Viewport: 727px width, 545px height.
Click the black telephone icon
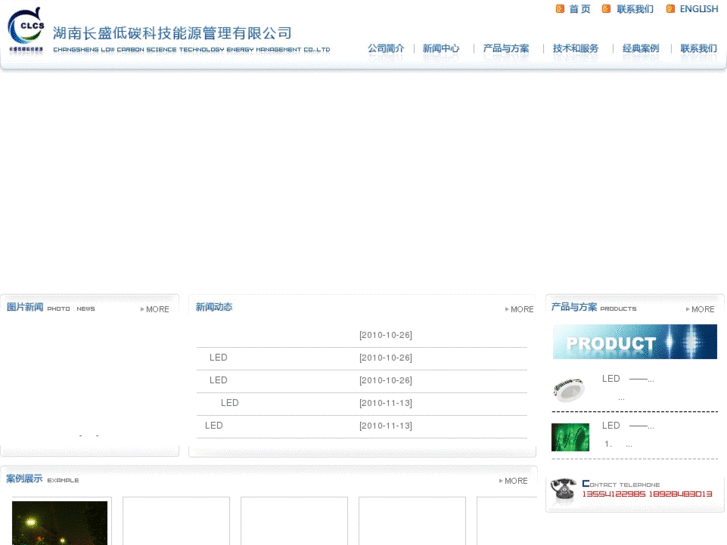[x=563, y=490]
